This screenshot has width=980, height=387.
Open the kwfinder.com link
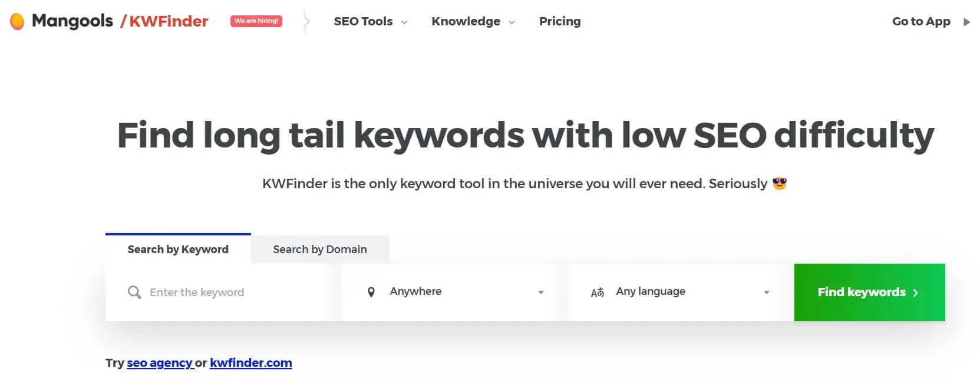tap(251, 363)
